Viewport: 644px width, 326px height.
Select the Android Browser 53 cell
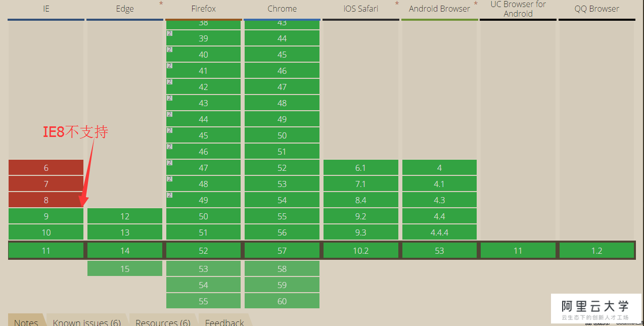click(439, 251)
